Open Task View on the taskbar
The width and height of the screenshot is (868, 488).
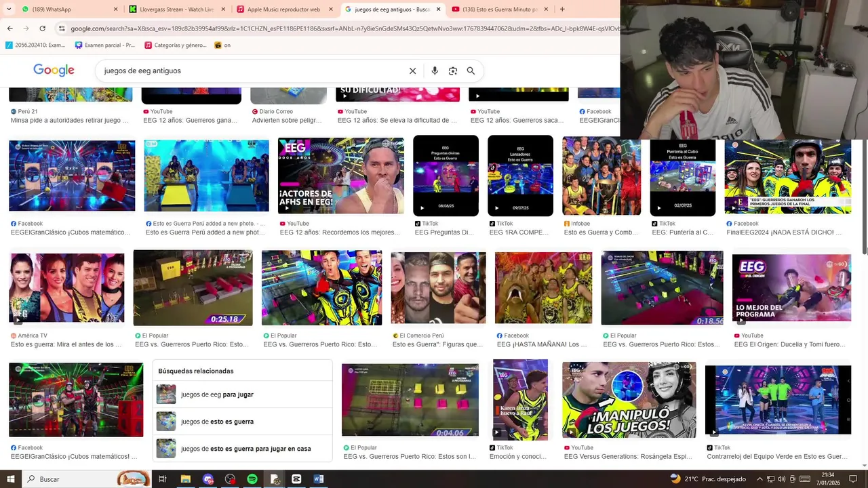click(163, 479)
